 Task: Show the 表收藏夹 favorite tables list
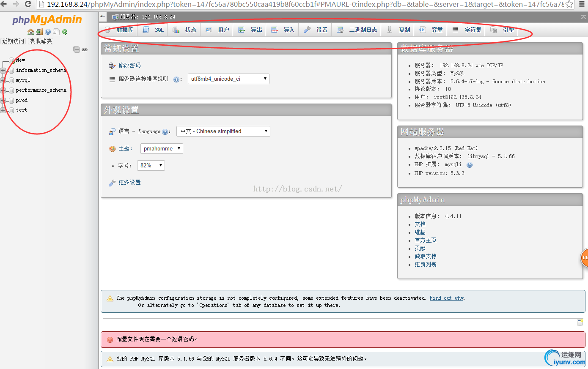pyautogui.click(x=41, y=41)
